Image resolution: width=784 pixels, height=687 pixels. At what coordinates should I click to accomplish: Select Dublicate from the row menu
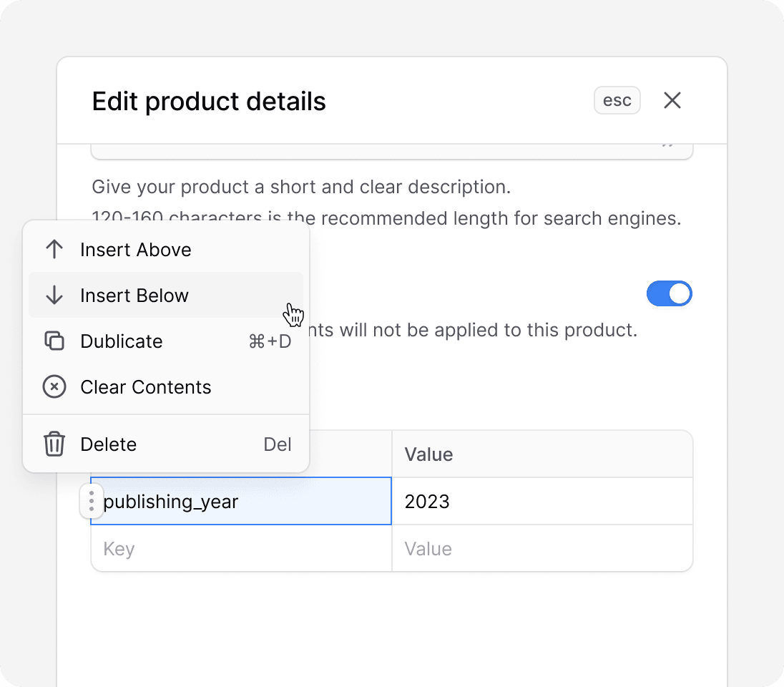[x=121, y=341]
